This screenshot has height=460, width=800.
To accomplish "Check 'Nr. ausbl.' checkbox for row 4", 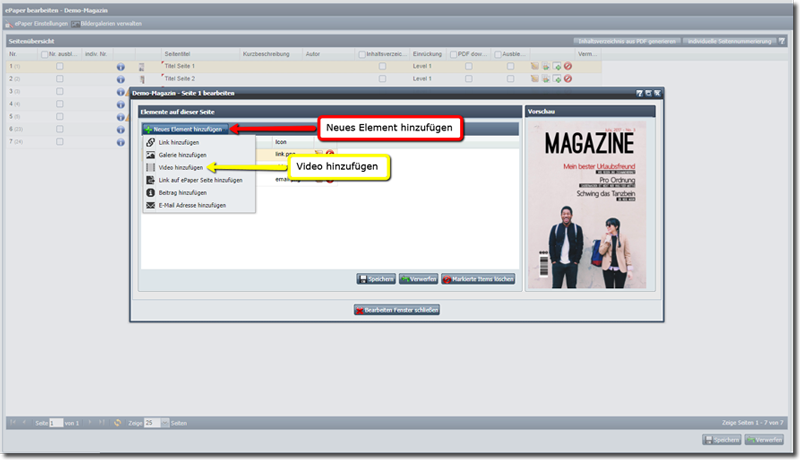I will [60, 104].
